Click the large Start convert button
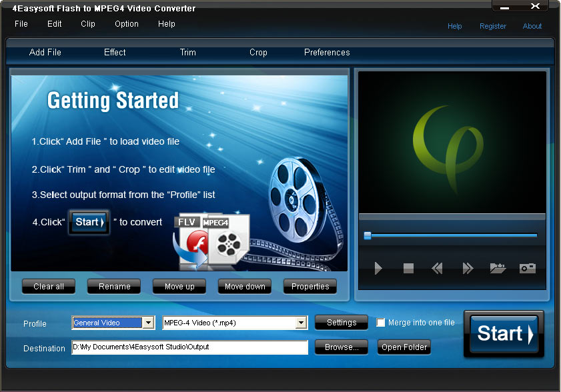The width and height of the screenshot is (561, 392). point(504,334)
